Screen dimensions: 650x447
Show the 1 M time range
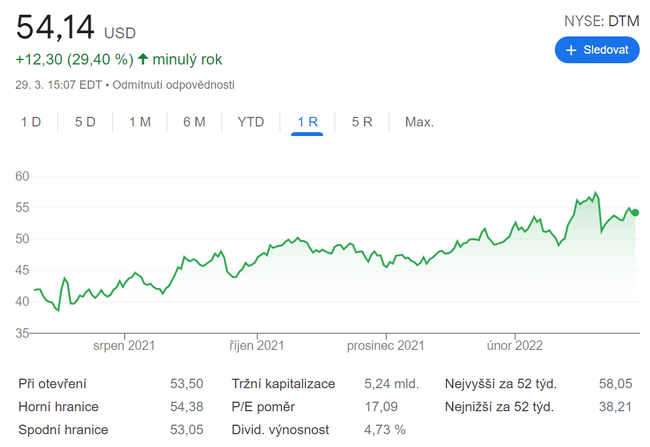point(139,122)
